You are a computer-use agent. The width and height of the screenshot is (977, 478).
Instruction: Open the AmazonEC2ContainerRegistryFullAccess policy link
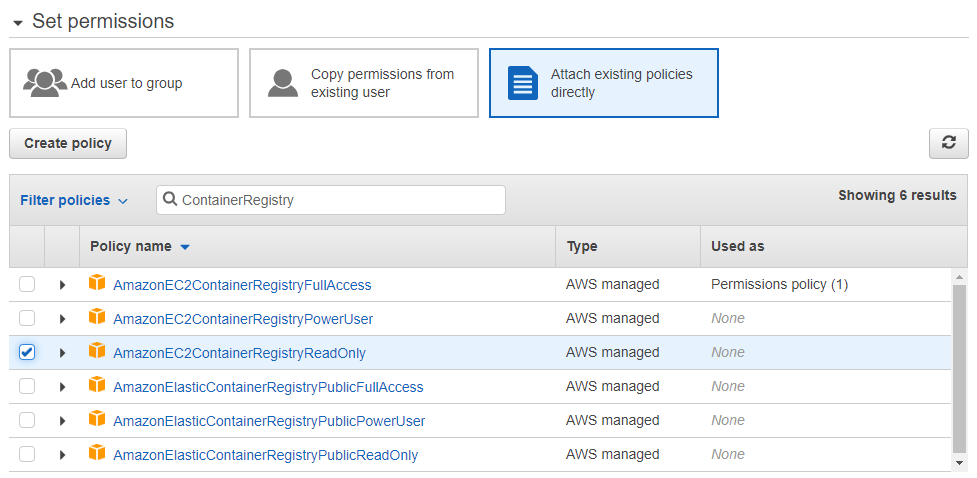pyautogui.click(x=242, y=285)
